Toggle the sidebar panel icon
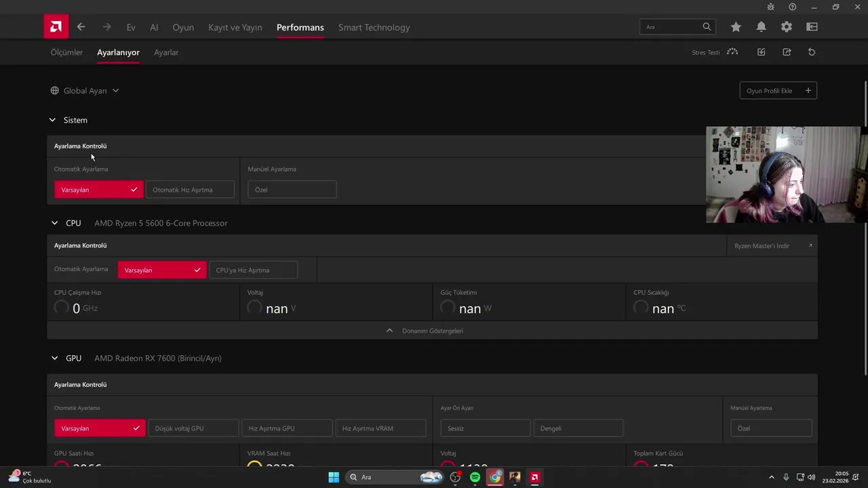Image resolution: width=868 pixels, height=488 pixels. pos(812,27)
